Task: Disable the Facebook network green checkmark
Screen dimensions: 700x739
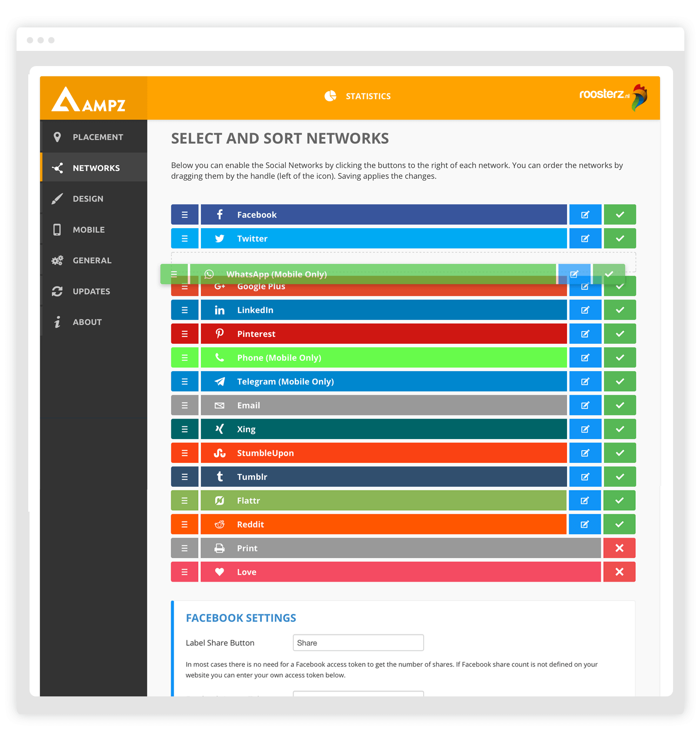Action: tap(620, 215)
